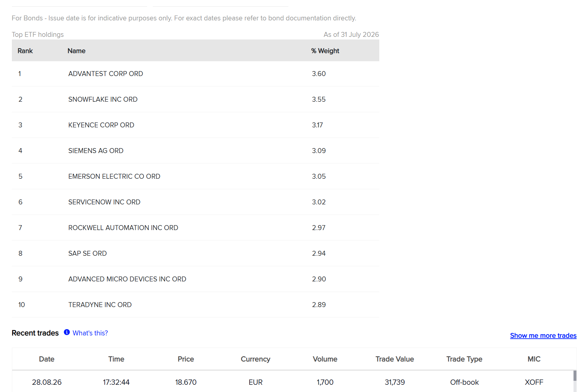The width and height of the screenshot is (587, 392).
Task: Select the Rank column header
Action: point(25,51)
